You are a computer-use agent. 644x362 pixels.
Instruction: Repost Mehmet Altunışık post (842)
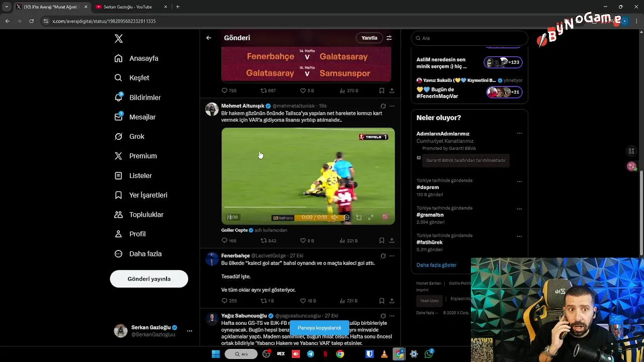point(268,241)
